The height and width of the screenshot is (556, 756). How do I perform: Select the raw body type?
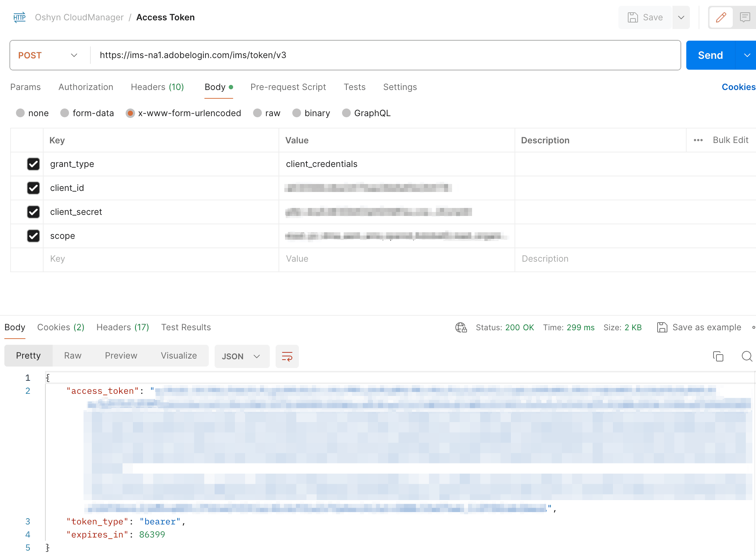click(x=257, y=113)
